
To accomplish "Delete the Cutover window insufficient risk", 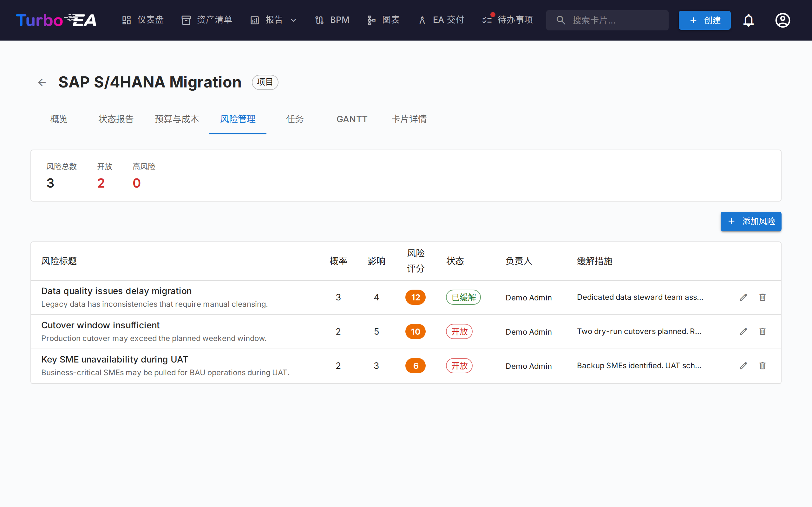I will click(x=762, y=332).
